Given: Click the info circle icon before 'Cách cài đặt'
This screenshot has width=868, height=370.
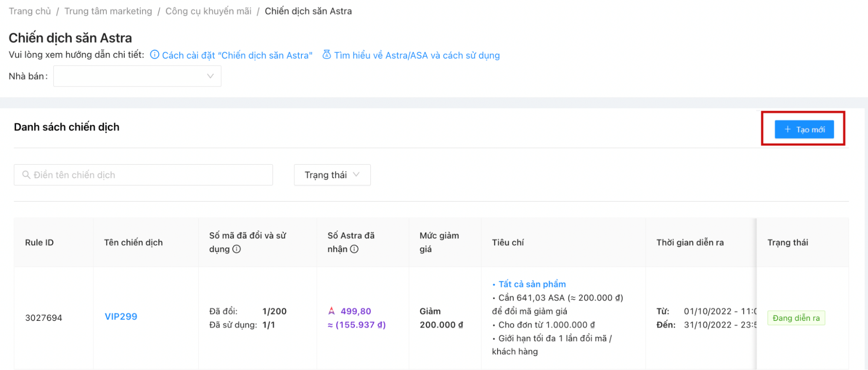Looking at the screenshot, I should coord(155,55).
